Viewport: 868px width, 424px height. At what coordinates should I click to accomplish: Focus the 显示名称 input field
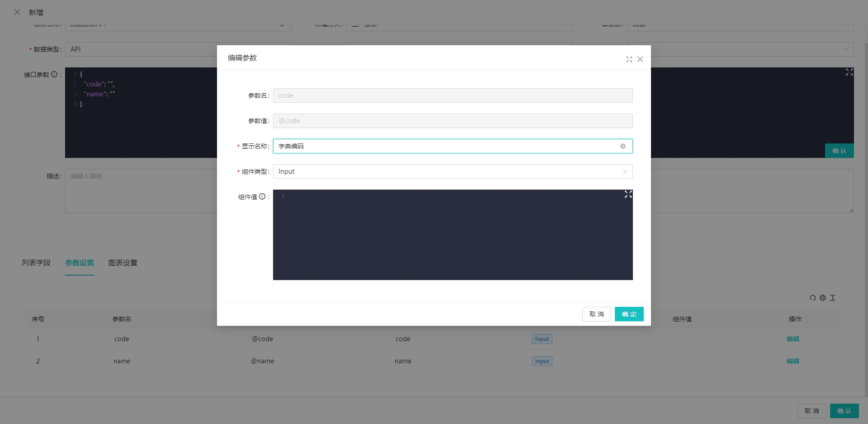pyautogui.click(x=453, y=146)
